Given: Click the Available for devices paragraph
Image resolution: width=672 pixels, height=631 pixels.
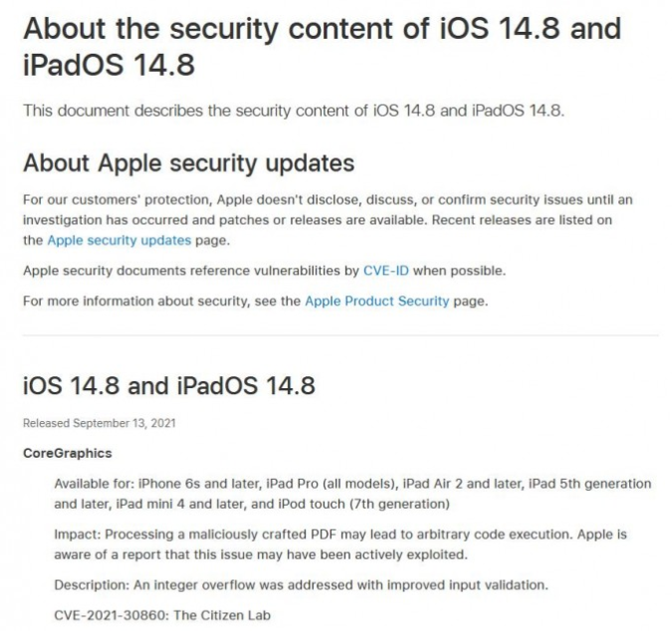Looking at the screenshot, I should coord(352,494).
